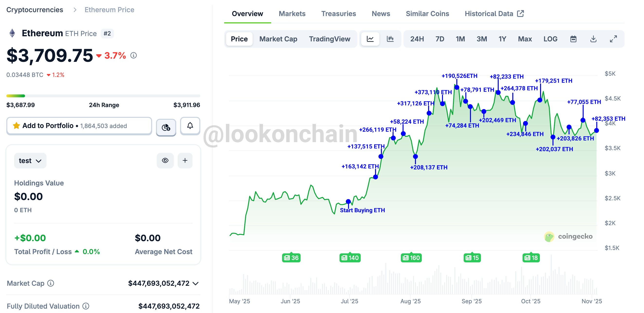
Task: Open the News tab
Action: coord(380,14)
